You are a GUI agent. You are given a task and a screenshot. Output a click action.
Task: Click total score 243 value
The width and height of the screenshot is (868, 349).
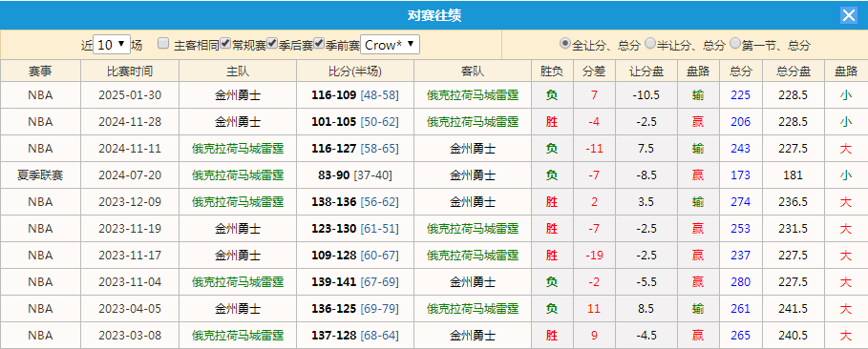741,148
